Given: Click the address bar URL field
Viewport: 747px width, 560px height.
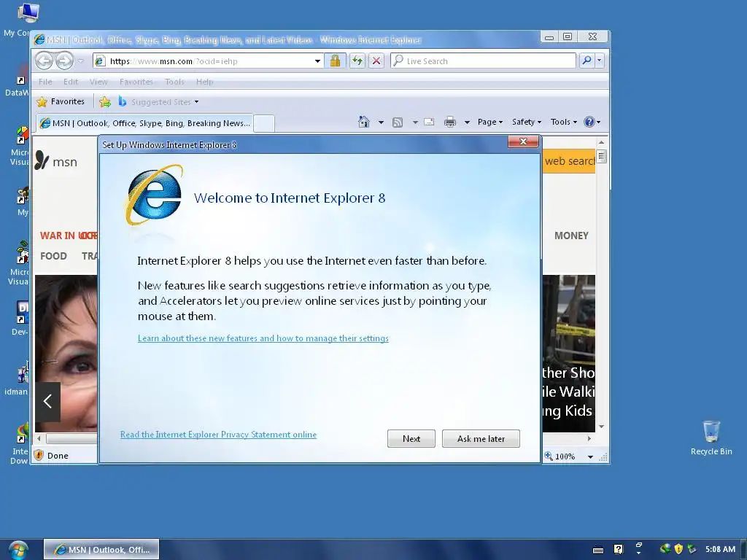Looking at the screenshot, I should [x=207, y=61].
